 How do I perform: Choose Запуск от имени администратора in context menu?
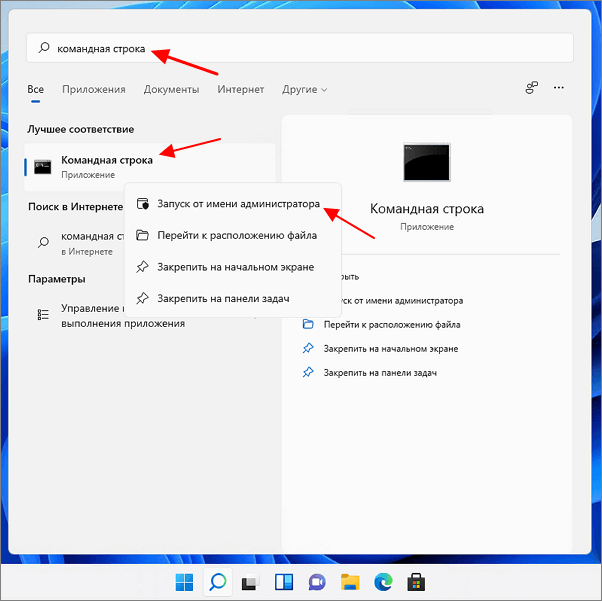(233, 204)
